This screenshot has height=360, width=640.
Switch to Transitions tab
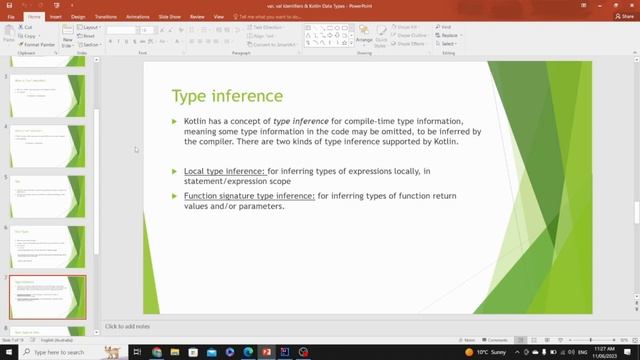click(x=106, y=17)
